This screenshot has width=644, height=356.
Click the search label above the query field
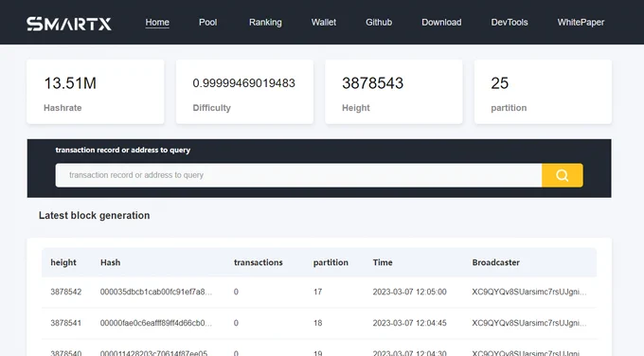click(123, 150)
